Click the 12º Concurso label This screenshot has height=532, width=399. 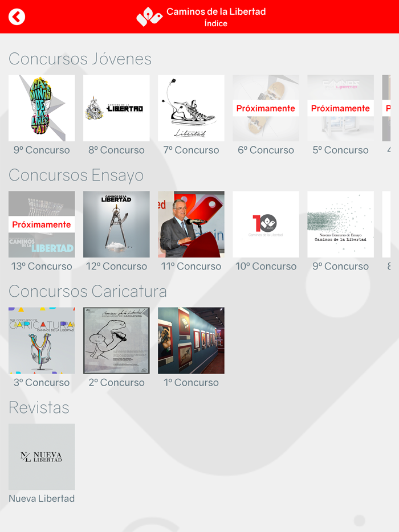[x=116, y=267]
